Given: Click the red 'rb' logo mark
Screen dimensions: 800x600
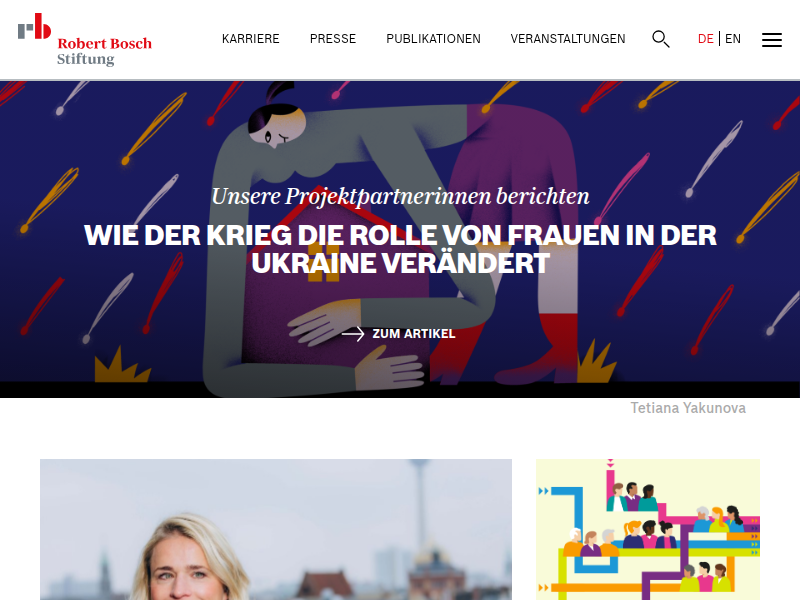Looking at the screenshot, I should click(x=35, y=26).
